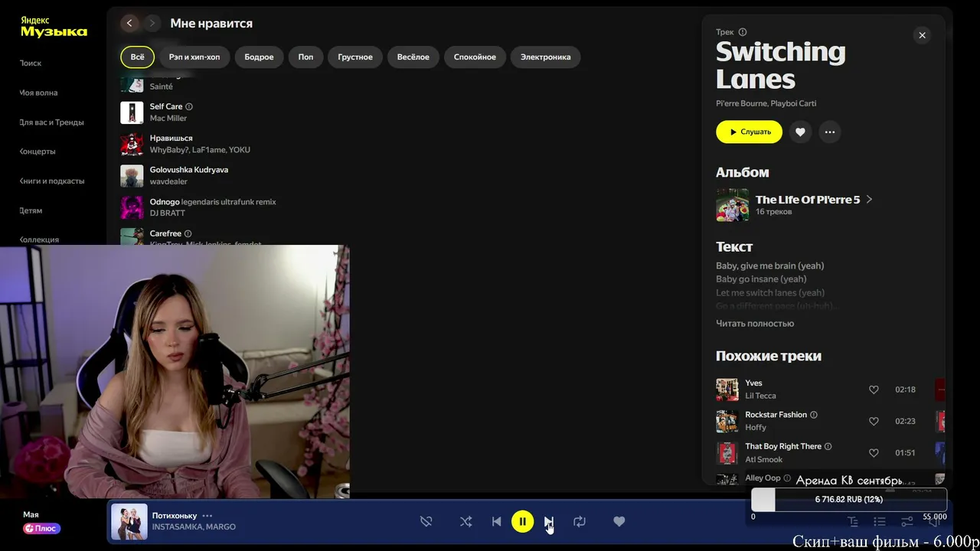This screenshot has height=551, width=980.
Task: Go back with the left arrow button
Action: [x=129, y=24]
